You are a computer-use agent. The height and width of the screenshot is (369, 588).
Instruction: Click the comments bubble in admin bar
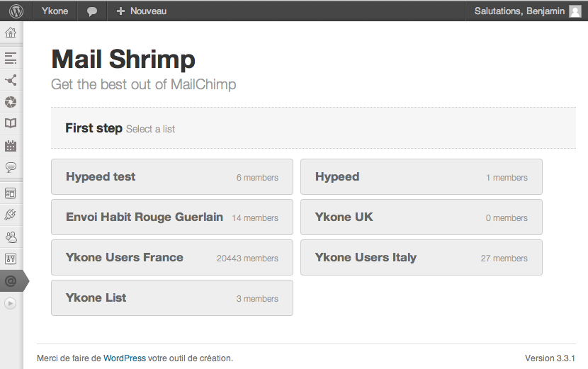[x=92, y=11]
